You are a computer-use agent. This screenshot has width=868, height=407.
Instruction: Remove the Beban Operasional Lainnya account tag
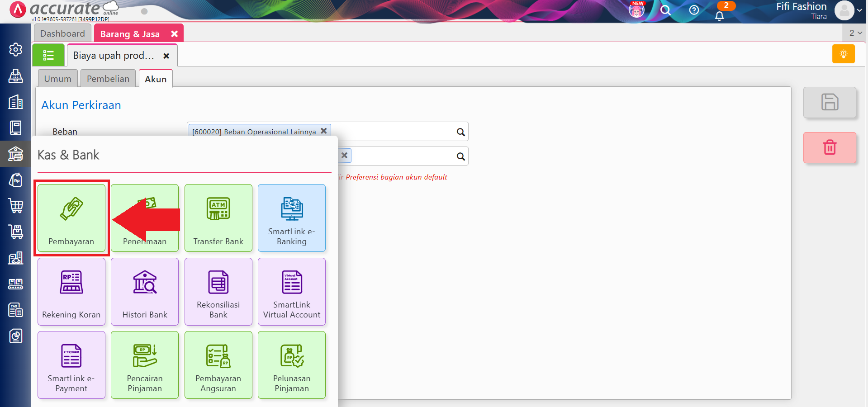coord(324,131)
